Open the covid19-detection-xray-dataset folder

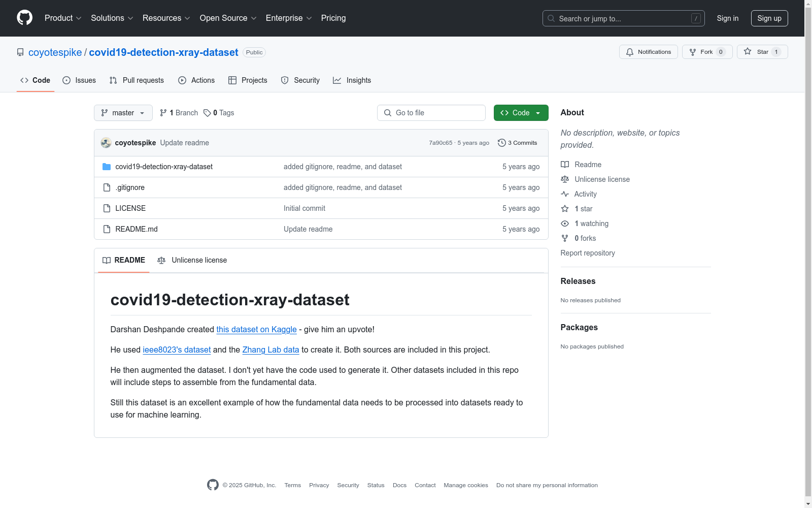[164, 167]
